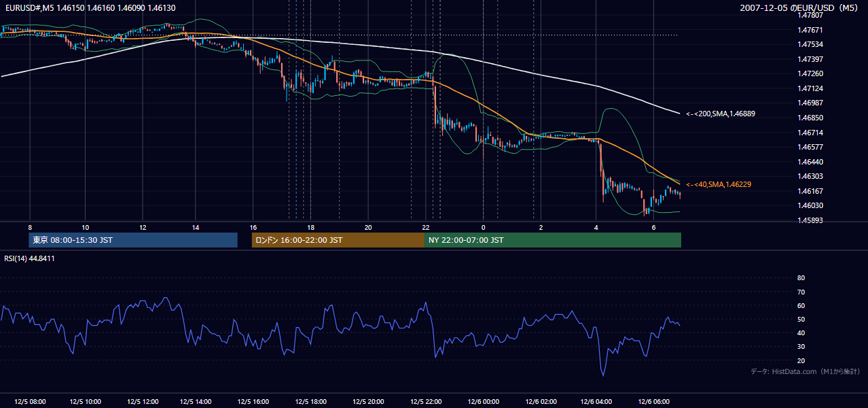Click hour label 12 under the price chart
This screenshot has height=408, width=868.
tap(143, 227)
